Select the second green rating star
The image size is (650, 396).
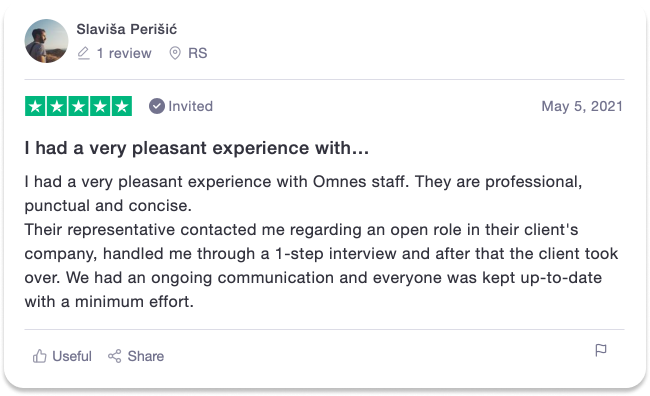coord(57,106)
